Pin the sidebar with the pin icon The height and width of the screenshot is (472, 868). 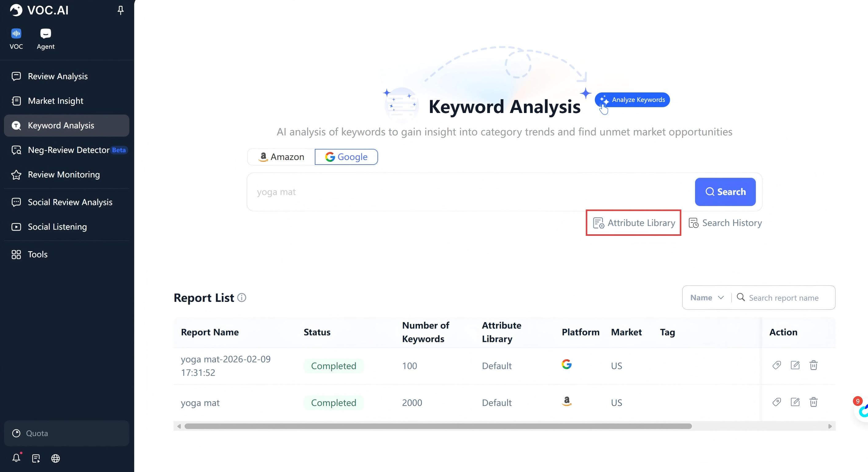(120, 10)
